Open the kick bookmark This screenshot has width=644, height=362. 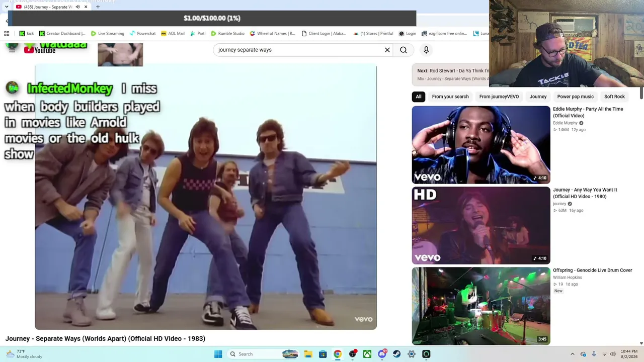click(x=27, y=34)
